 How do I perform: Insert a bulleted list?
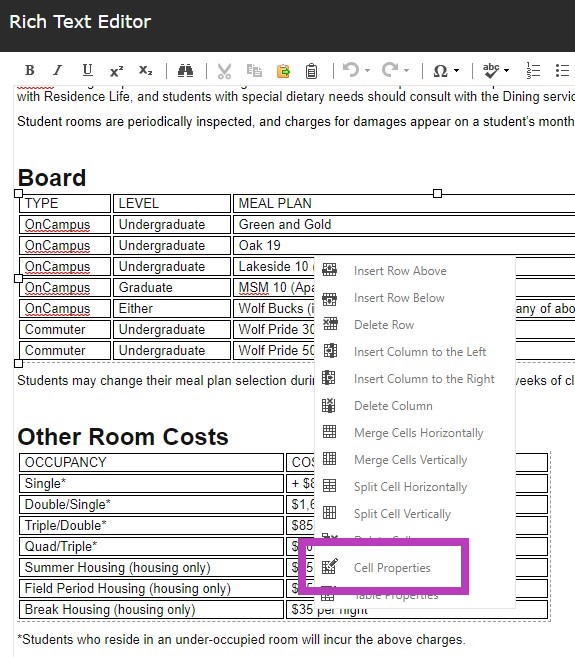[562, 70]
